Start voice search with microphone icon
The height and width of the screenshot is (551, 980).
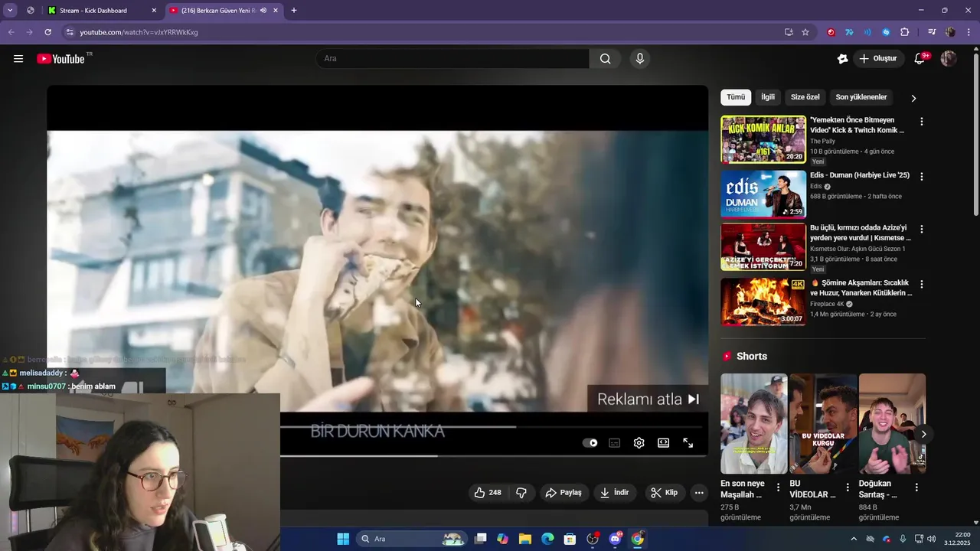640,59
